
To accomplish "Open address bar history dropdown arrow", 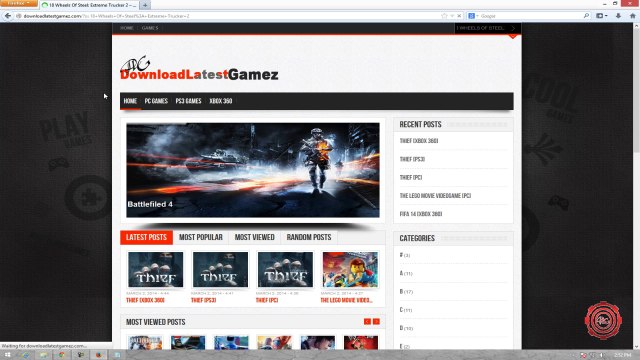I will [x=452, y=16].
